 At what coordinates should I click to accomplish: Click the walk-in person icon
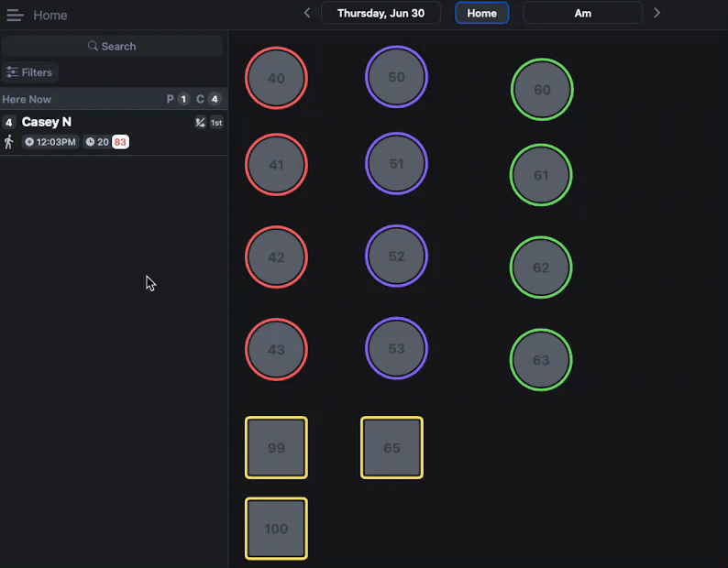click(x=9, y=142)
